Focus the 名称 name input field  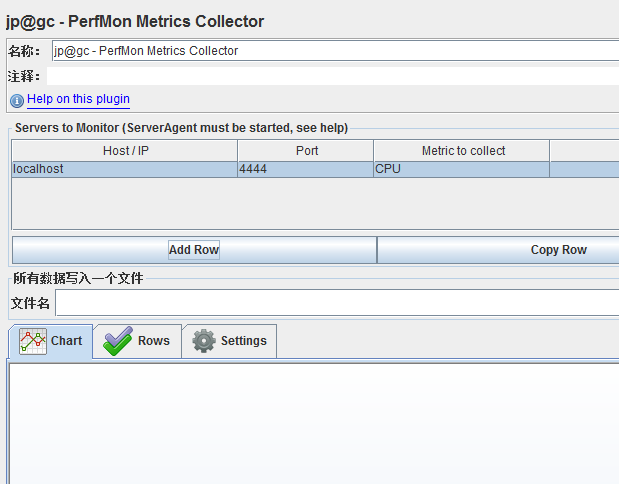click(x=335, y=51)
